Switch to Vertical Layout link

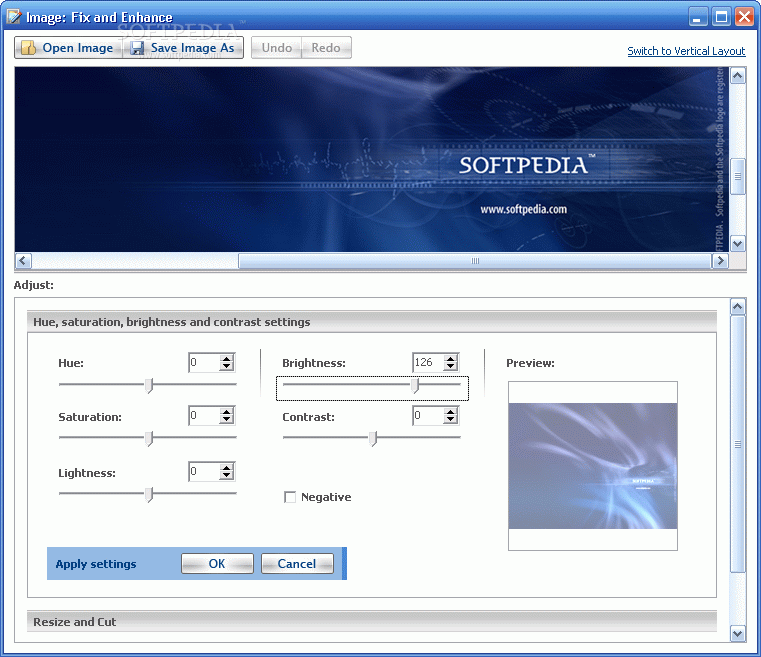686,51
